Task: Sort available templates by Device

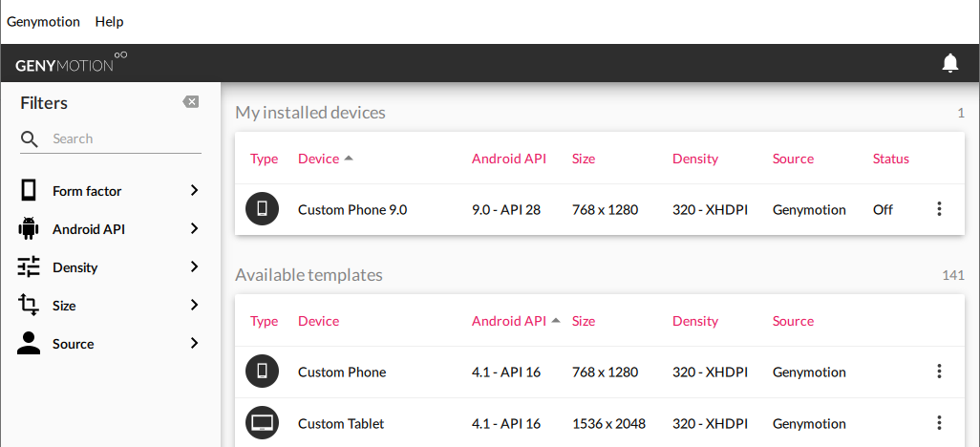Action: (x=318, y=321)
